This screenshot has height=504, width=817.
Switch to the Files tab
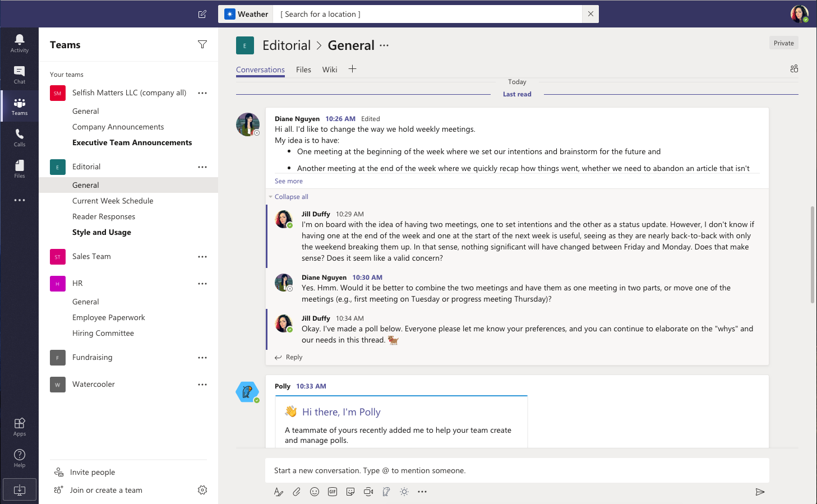coord(303,70)
